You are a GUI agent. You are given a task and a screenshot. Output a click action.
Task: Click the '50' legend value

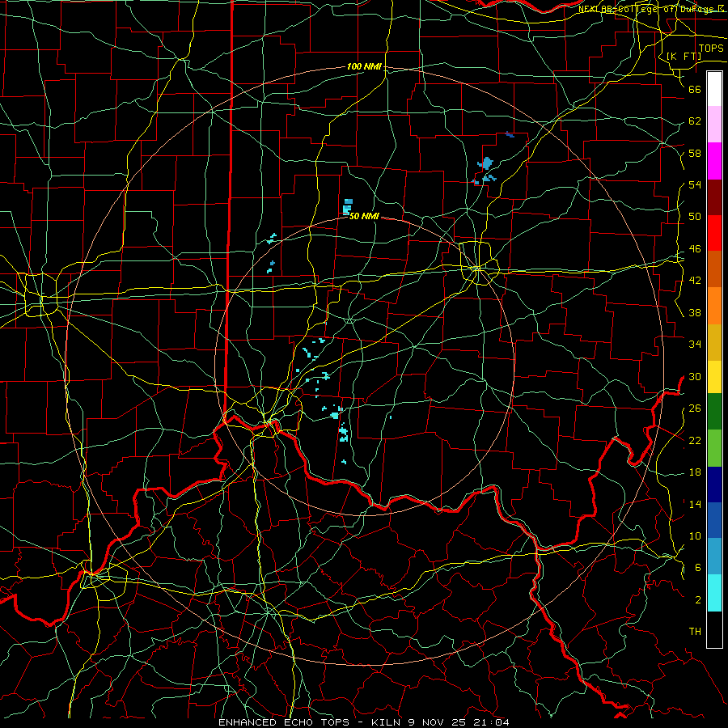(x=695, y=217)
